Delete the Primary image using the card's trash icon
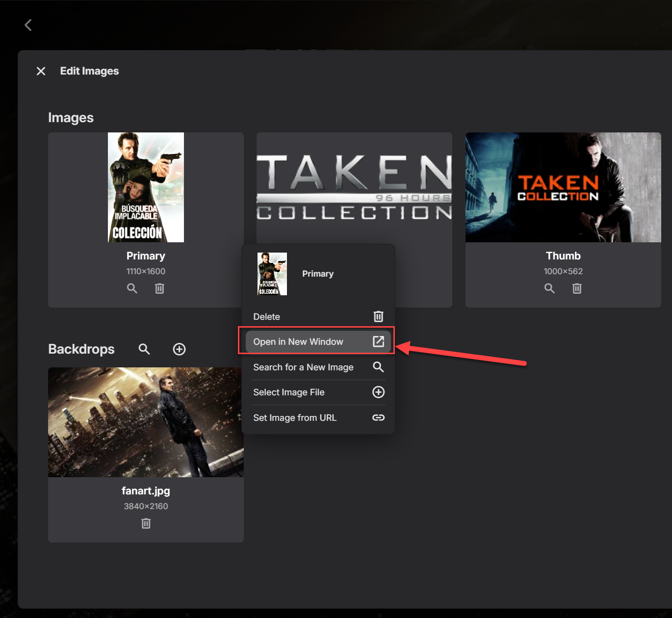The image size is (672, 618). coord(159,288)
